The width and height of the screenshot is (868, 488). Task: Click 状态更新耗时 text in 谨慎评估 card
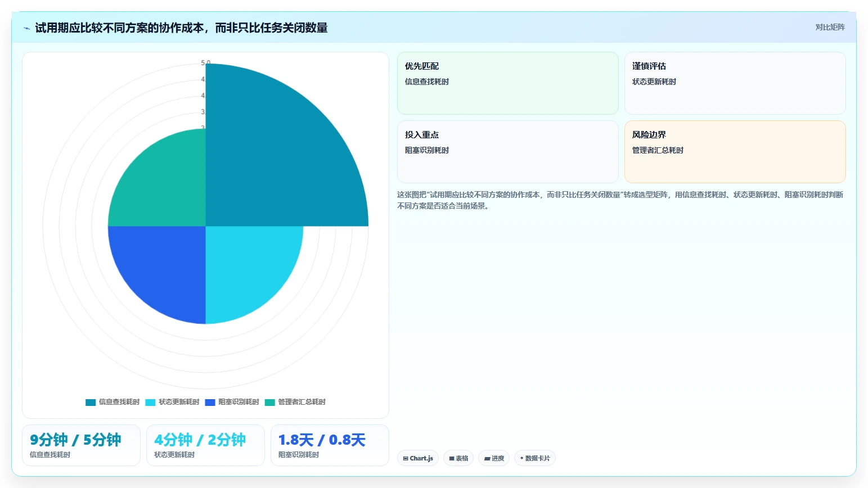(x=654, y=82)
